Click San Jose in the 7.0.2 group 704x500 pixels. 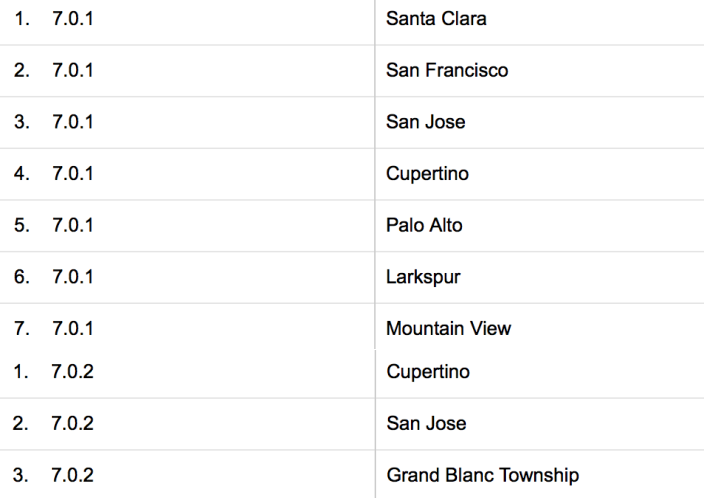coord(425,423)
